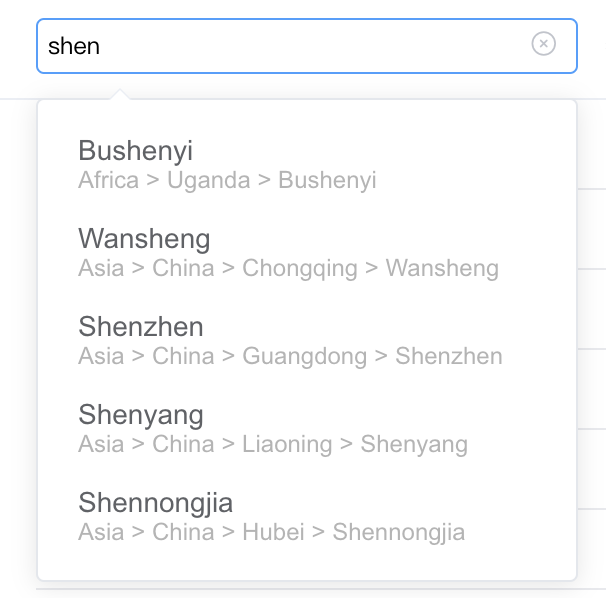Select Shenyang from the dropdown list
The height and width of the screenshot is (598, 606).
pyautogui.click(x=141, y=415)
